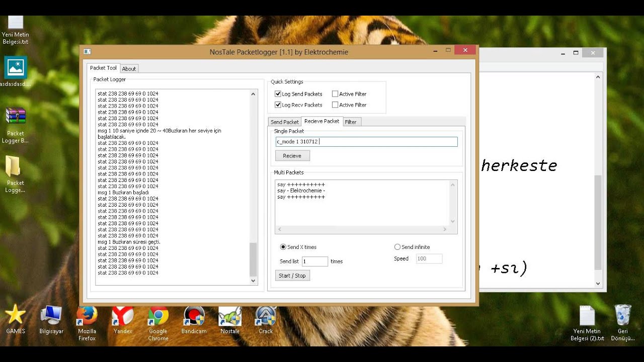Open the Bilgisayar computer icon
644x362 pixels.
click(51, 319)
